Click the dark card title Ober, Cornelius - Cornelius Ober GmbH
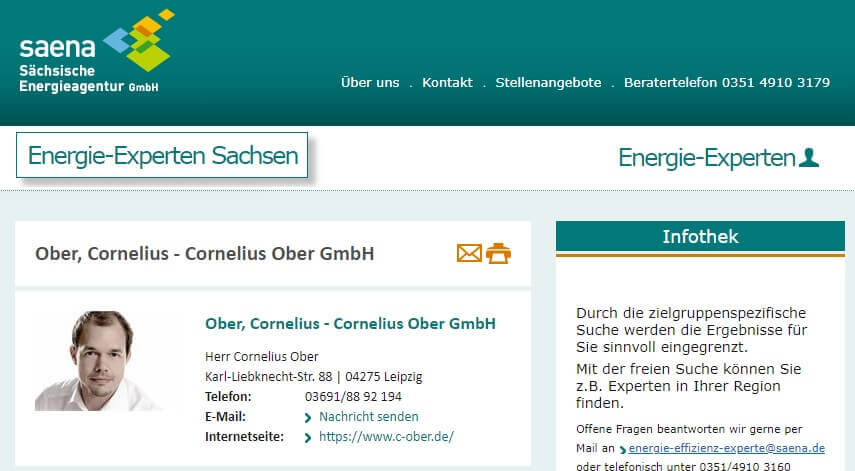The height and width of the screenshot is (471, 855). click(204, 253)
